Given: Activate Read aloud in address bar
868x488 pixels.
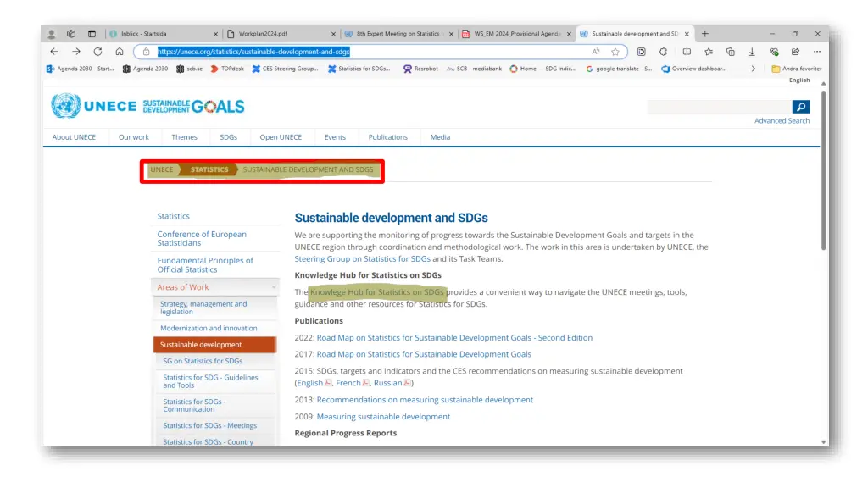Looking at the screenshot, I should tap(596, 52).
